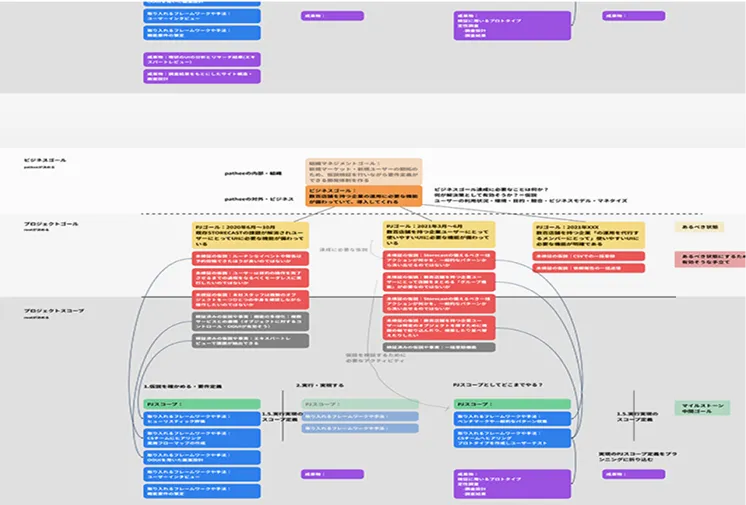
Task: Select the large purple 成果物 card at bottom
Action: [512, 483]
